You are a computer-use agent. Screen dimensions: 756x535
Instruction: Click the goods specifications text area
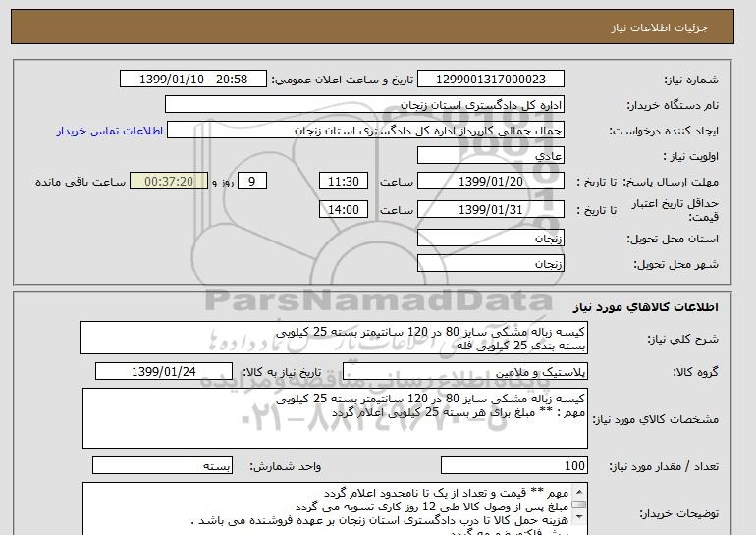point(335,418)
